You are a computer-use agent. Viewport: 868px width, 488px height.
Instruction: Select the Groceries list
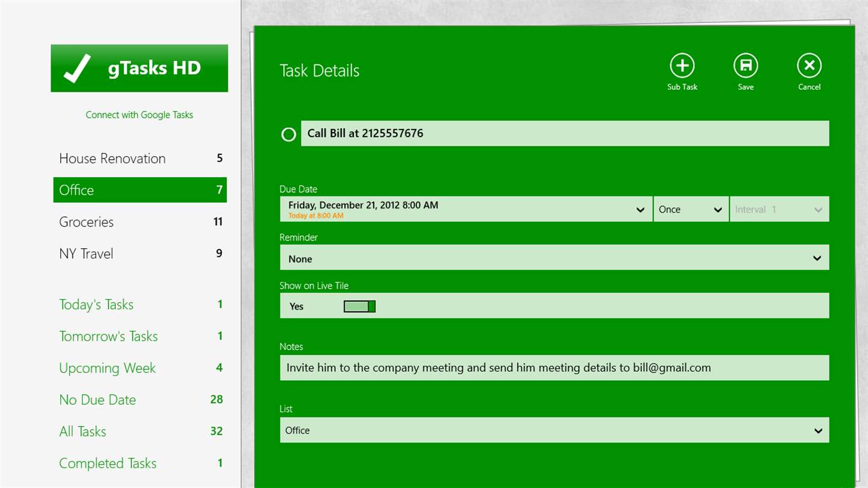[x=140, y=222]
